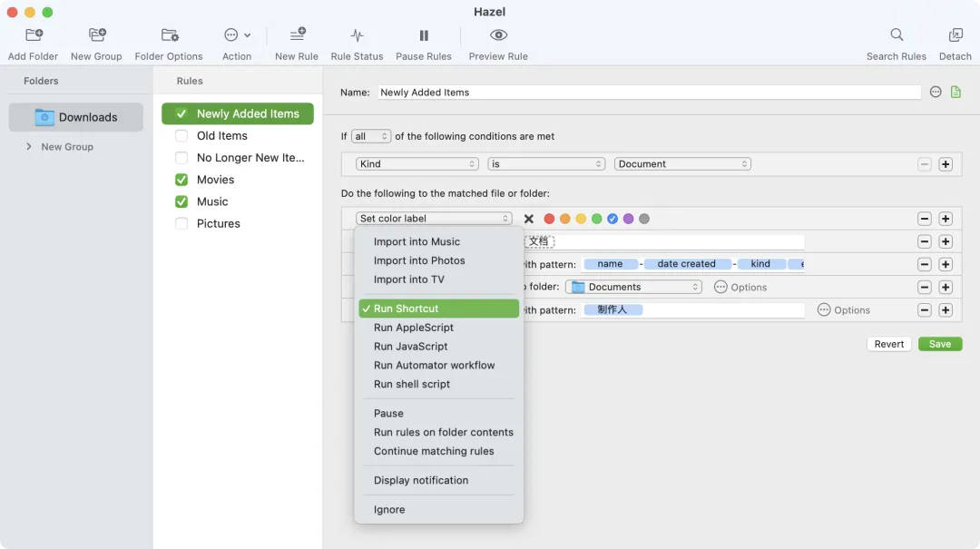
Task: Open the Kind attribute dropdown
Action: click(416, 164)
